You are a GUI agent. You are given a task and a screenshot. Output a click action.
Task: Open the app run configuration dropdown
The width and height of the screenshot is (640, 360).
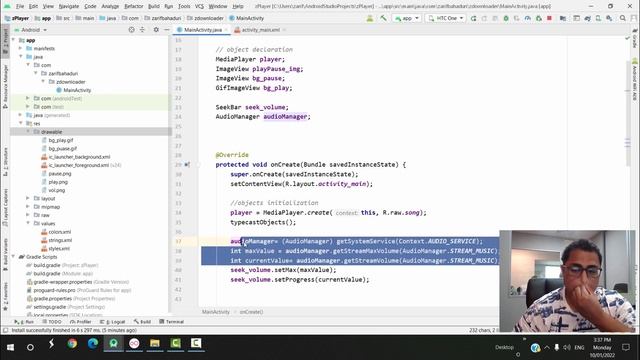tap(407, 18)
